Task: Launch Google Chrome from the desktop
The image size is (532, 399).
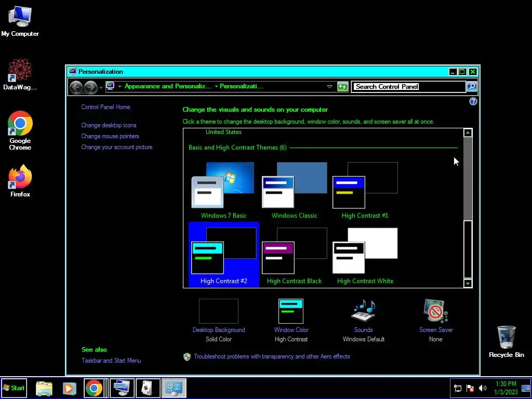Action: pyautogui.click(x=20, y=130)
